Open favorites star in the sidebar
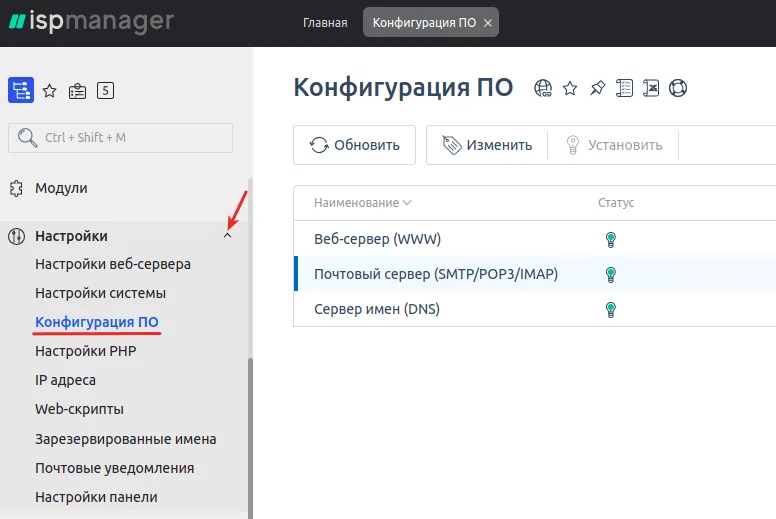Viewport: 776px width, 519px height. 49,91
